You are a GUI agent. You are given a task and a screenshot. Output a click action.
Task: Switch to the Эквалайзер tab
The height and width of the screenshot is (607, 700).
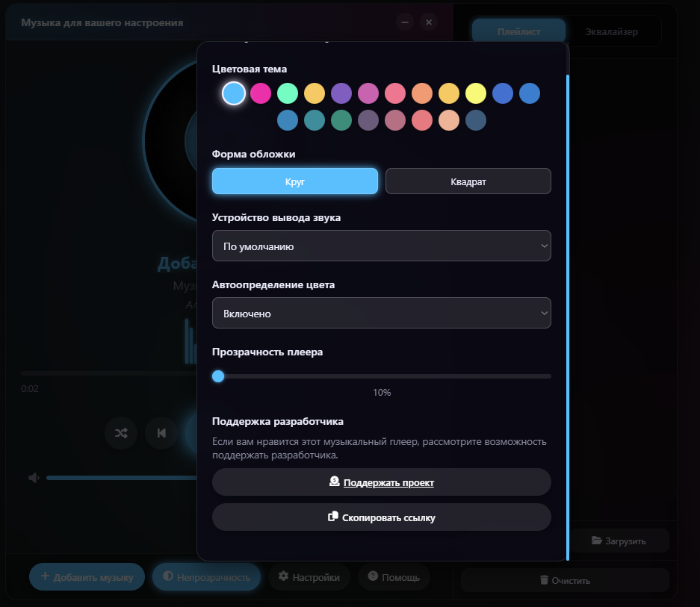click(x=611, y=32)
